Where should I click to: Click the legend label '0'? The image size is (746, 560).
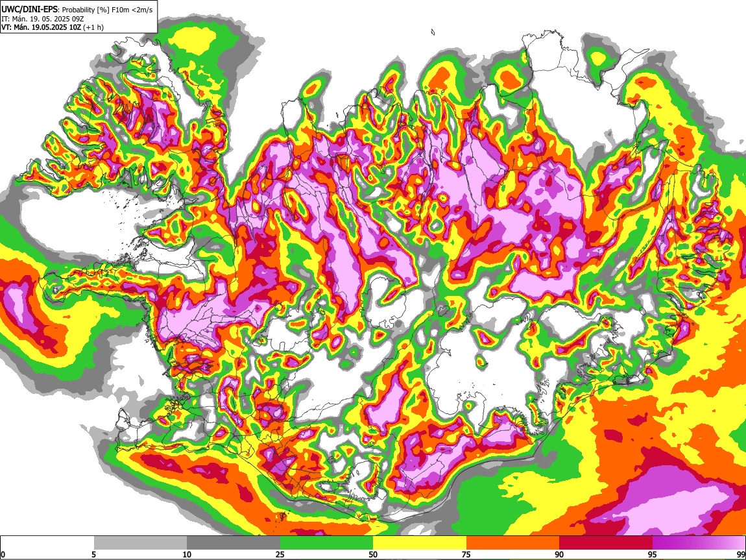(3, 554)
